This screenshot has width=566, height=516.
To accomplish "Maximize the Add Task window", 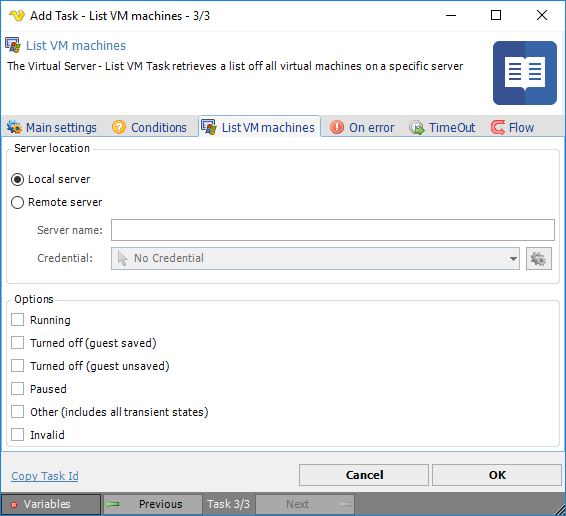I will (496, 15).
